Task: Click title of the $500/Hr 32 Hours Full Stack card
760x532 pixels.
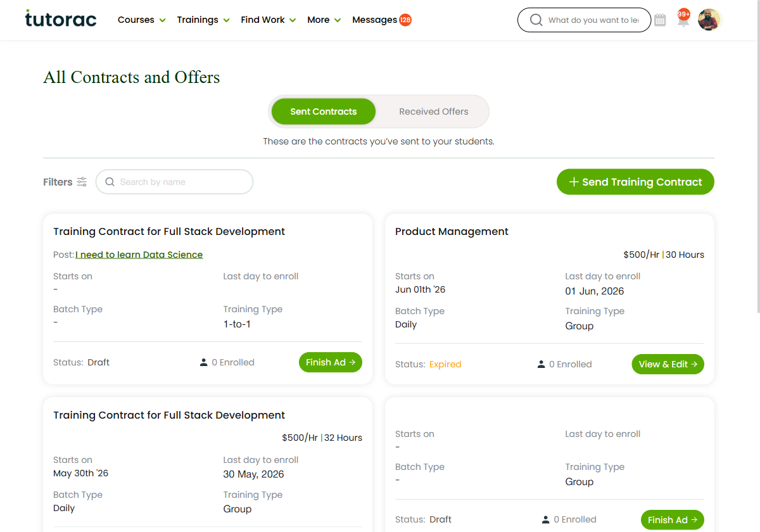Action: 169,415
